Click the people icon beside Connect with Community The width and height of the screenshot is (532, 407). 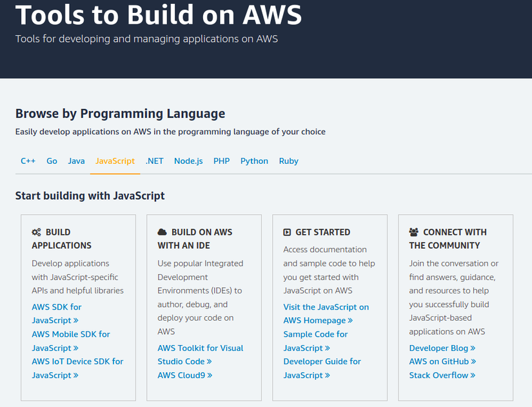[x=414, y=232]
